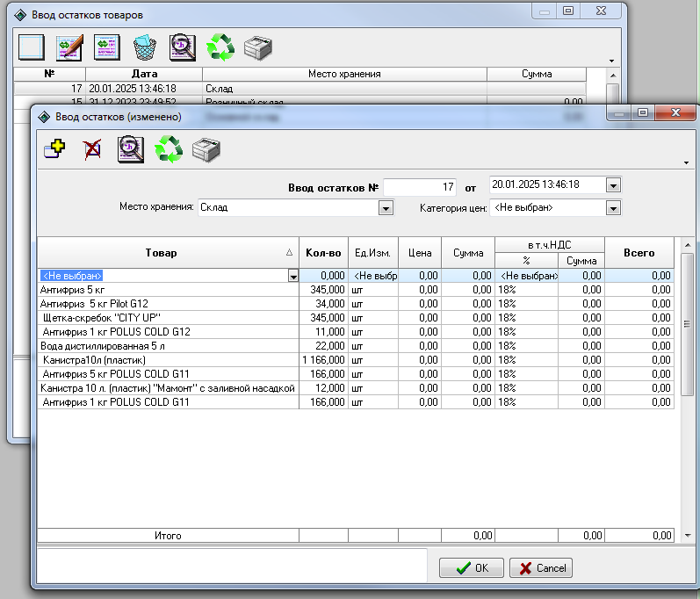Image resolution: width=700 pixels, height=599 pixels.
Task: Click the trash bin delete icon in back window
Action: pos(145,47)
